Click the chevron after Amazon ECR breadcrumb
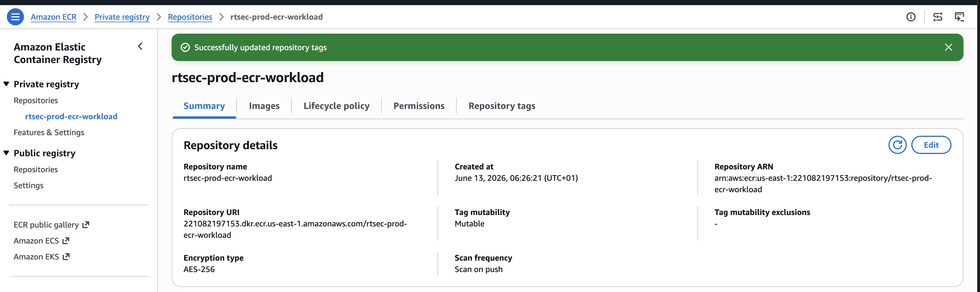 (x=86, y=17)
